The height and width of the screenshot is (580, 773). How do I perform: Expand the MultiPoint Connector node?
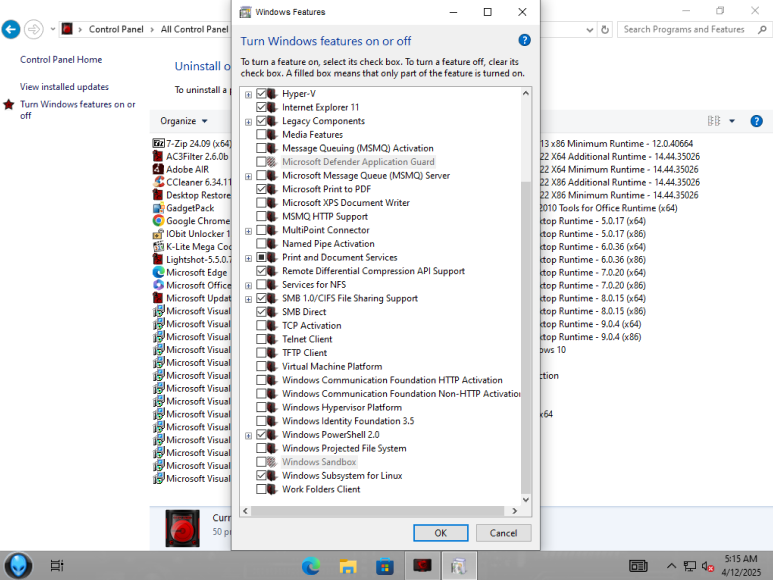[248, 231]
